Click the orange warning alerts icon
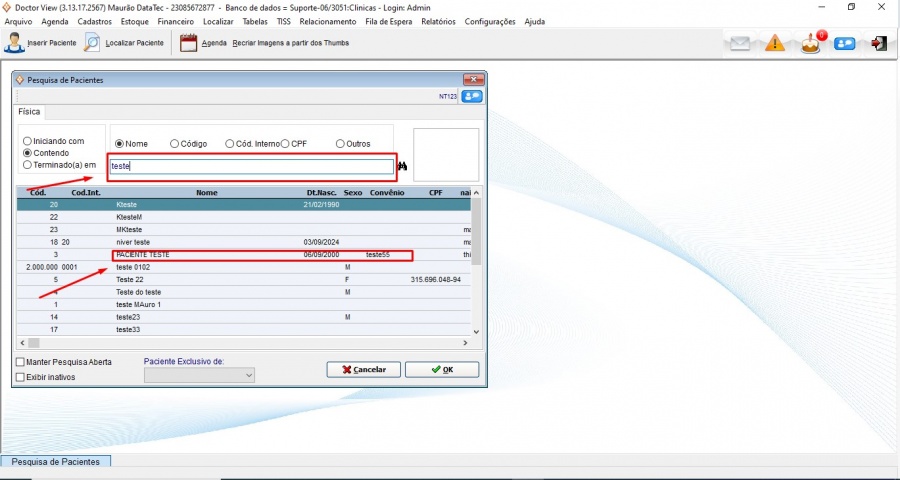 pyautogui.click(x=775, y=43)
